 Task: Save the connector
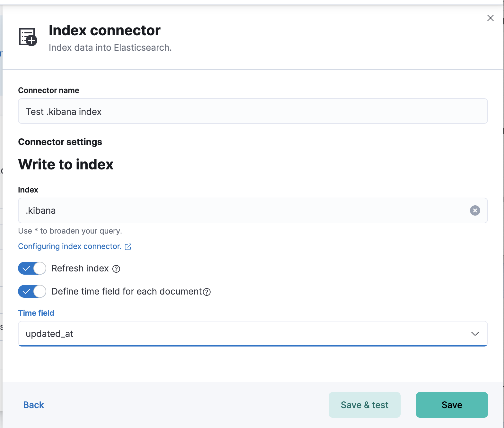pos(452,405)
